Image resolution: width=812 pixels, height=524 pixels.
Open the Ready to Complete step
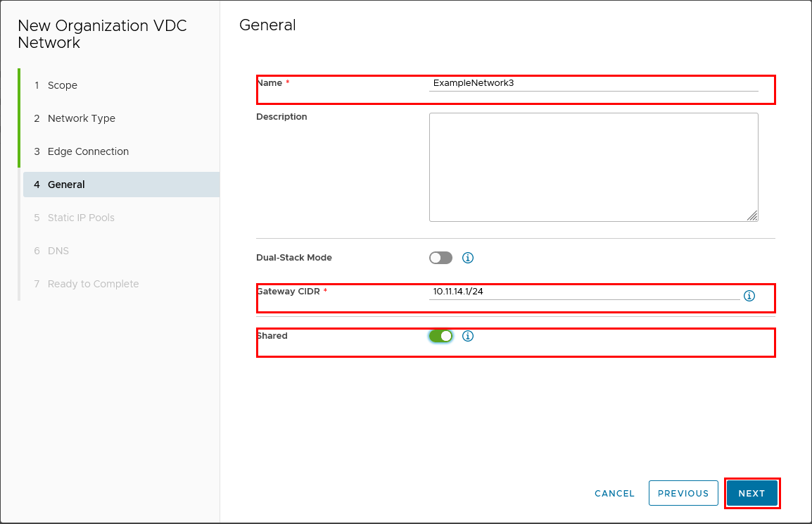93,284
